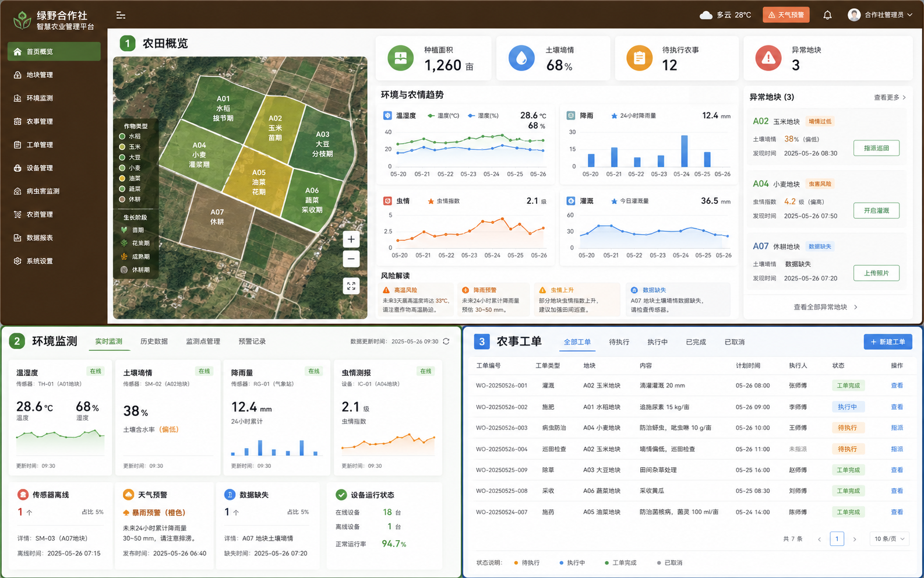The width and height of the screenshot is (924, 578).
Task: Toggle the green °C series in 温湿度 chart
Action: 443,116
